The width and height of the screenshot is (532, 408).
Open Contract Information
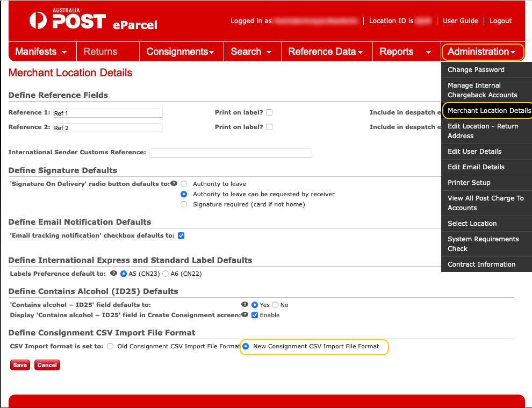486,264
